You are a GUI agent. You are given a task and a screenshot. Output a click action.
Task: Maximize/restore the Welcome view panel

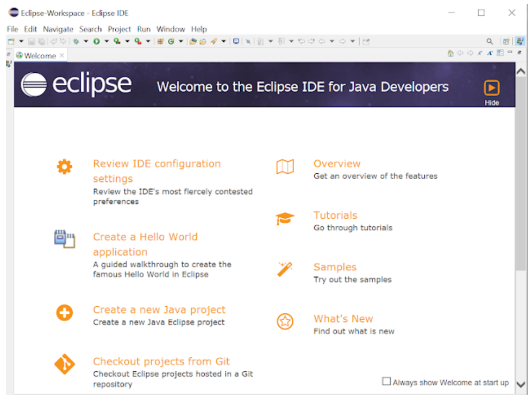[x=519, y=52]
